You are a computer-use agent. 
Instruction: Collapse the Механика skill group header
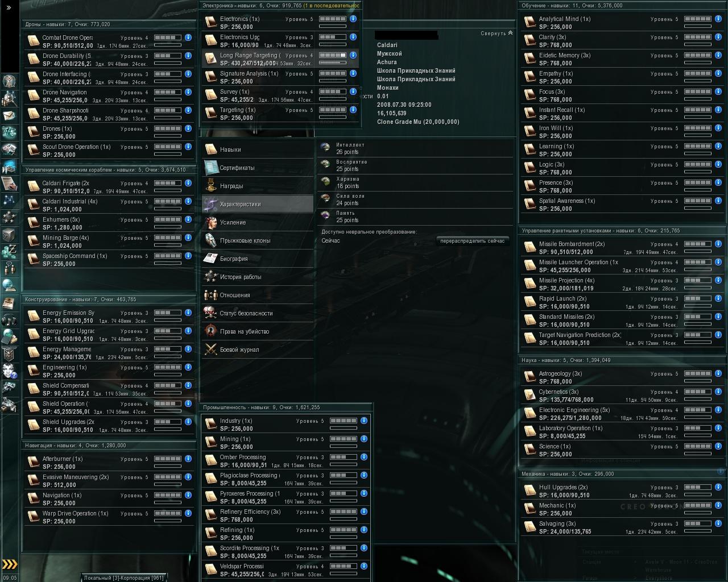tap(622, 474)
